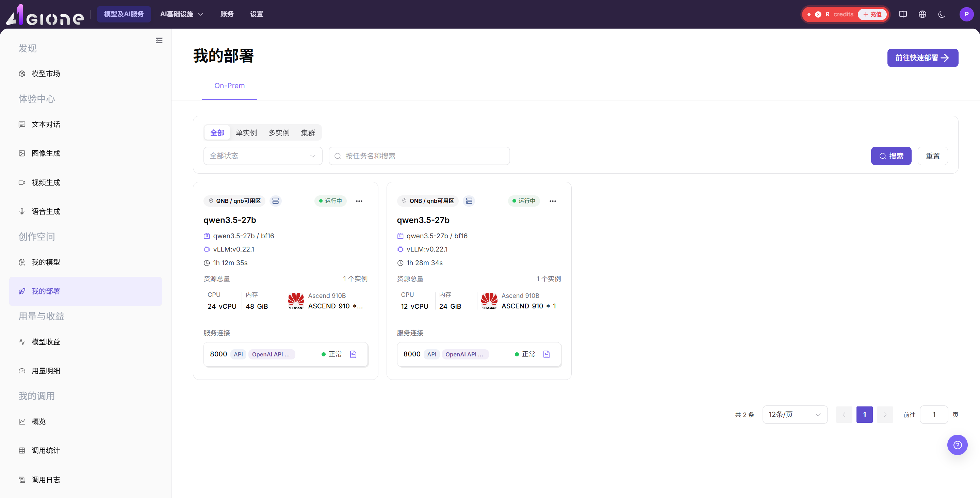Switch to the On-Prem tab
Viewport: 980px width, 498px height.
(x=229, y=86)
